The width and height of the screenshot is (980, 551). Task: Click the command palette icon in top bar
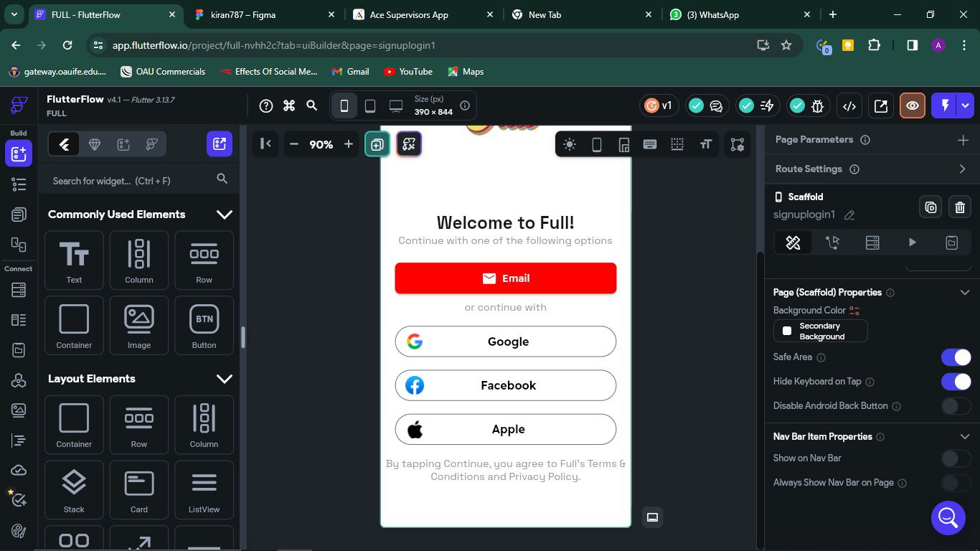point(289,106)
